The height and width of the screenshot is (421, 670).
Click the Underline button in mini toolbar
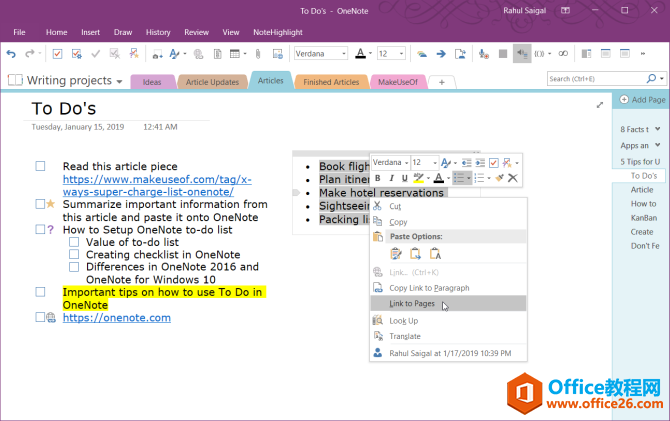point(405,178)
